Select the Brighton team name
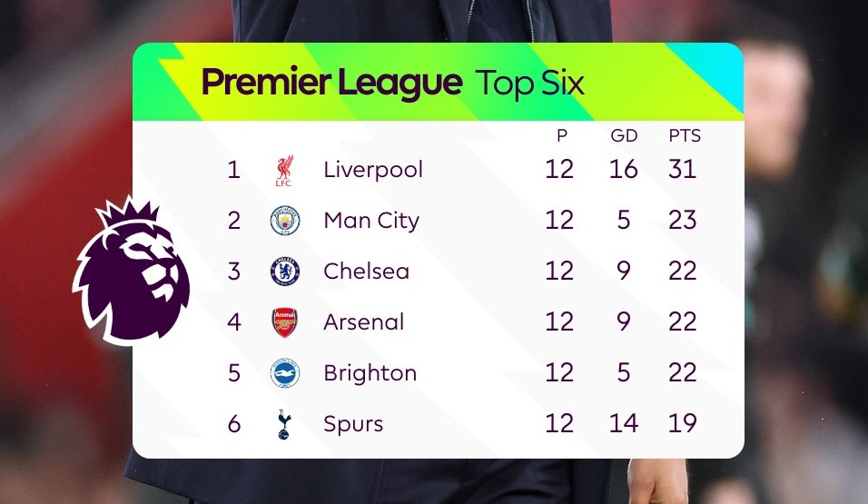Image resolution: width=868 pixels, height=504 pixels. pyautogui.click(x=370, y=373)
